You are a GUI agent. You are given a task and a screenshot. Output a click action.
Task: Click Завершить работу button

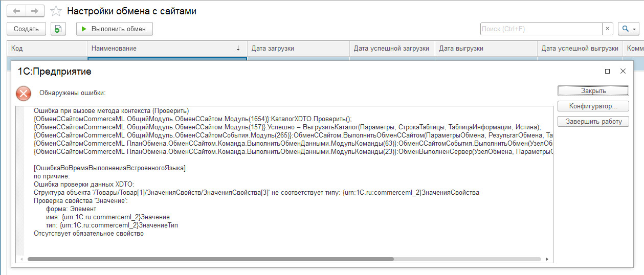(x=593, y=122)
